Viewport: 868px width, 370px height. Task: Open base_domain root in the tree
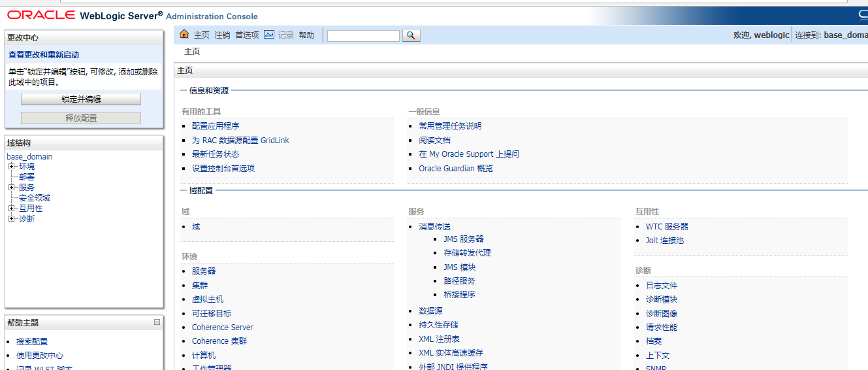[29, 157]
